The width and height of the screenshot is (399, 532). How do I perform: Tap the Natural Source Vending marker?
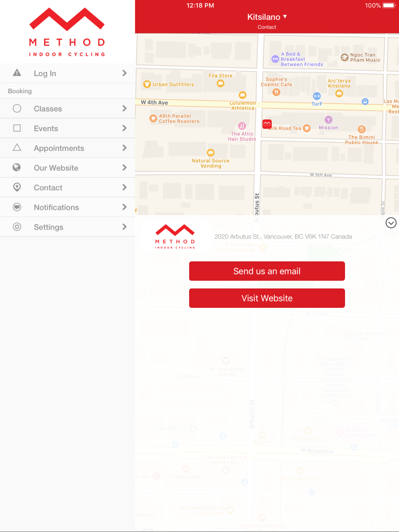pos(210,153)
